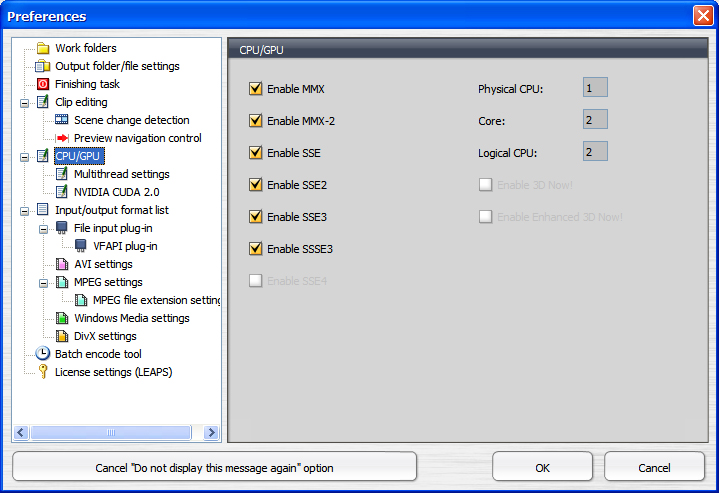Click Cancel "Do not display this message again" option
The width and height of the screenshot is (719, 493).
point(215,467)
